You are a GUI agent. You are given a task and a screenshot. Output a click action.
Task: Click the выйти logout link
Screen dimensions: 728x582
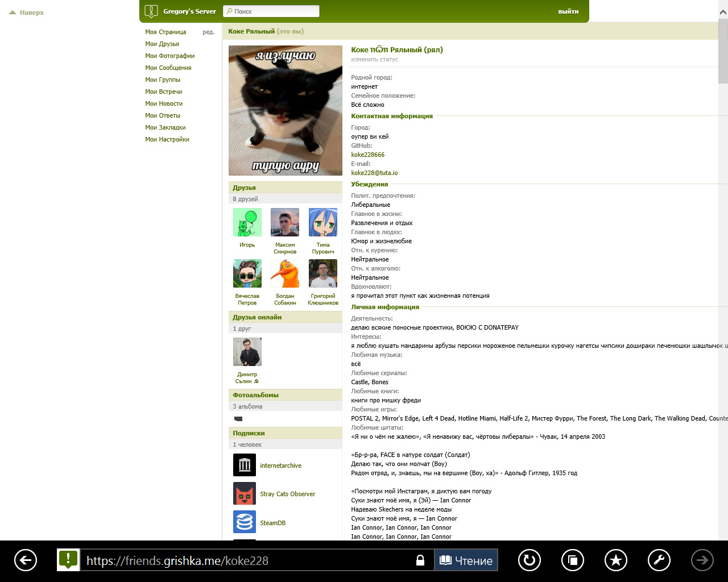coord(568,11)
